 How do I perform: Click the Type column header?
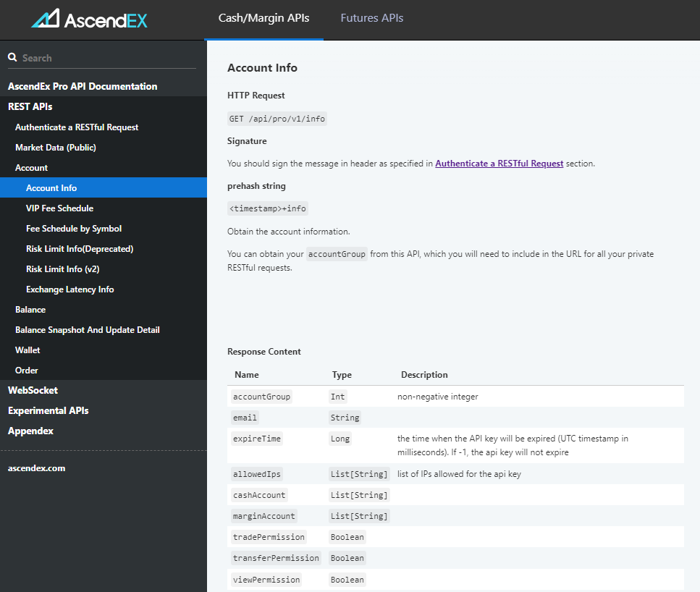(x=342, y=375)
